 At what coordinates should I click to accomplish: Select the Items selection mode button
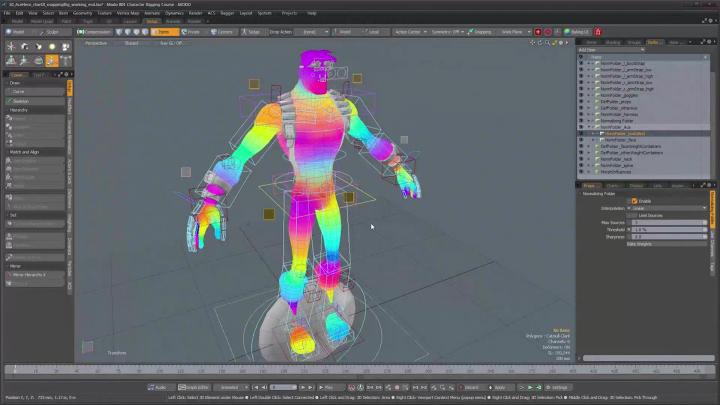tap(162, 32)
